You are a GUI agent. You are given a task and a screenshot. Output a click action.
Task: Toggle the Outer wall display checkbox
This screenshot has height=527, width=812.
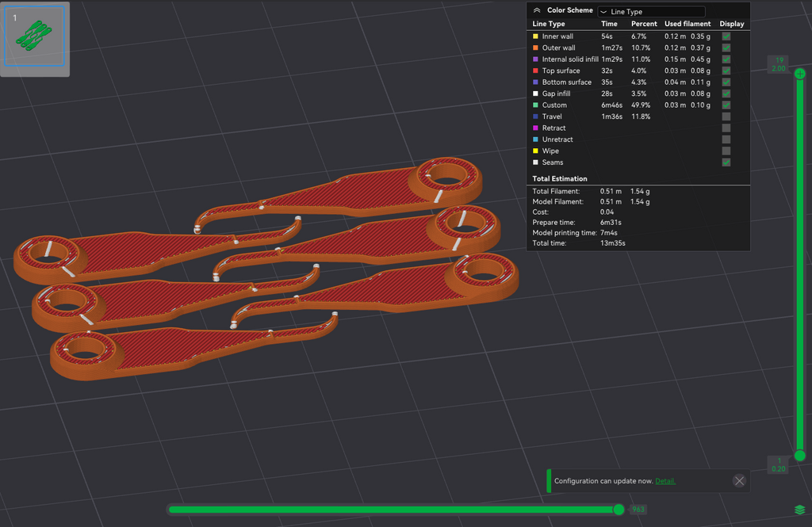(x=726, y=48)
